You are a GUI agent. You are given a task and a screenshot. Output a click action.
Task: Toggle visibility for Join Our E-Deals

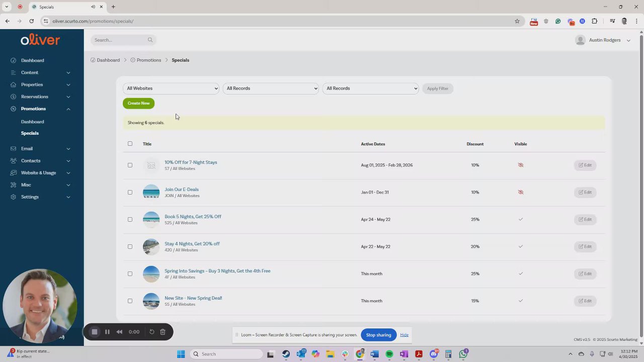(x=521, y=192)
